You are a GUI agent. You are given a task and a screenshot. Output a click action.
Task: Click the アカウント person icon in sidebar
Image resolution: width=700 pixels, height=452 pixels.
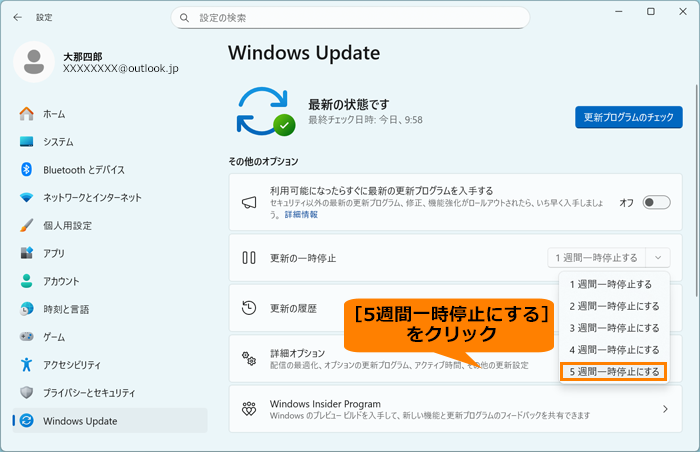tap(26, 281)
